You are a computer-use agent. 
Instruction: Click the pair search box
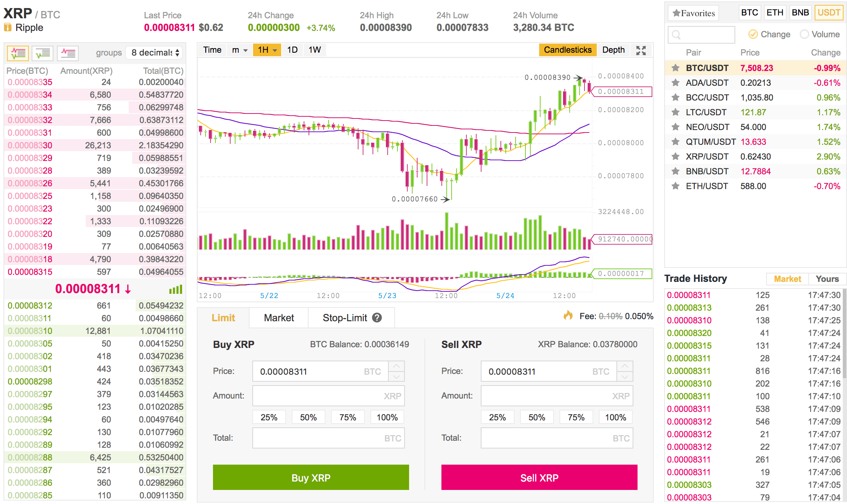click(x=701, y=35)
